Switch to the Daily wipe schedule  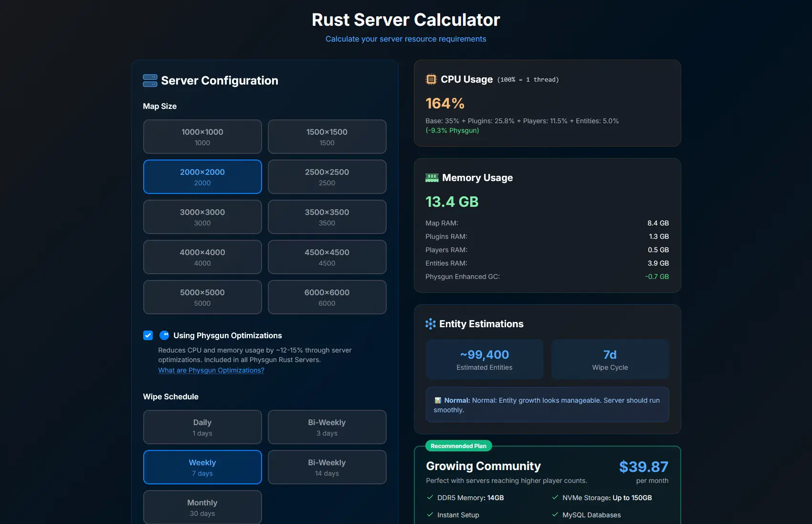click(202, 427)
